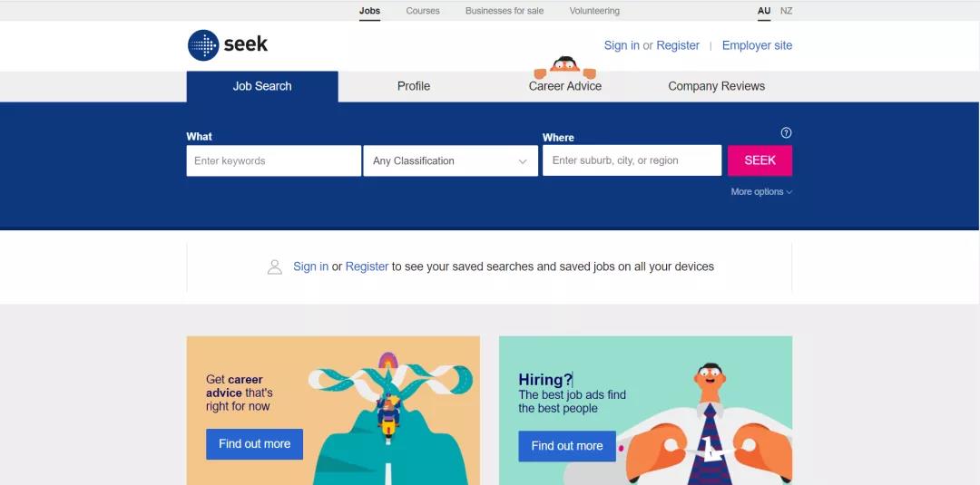980x485 pixels.
Task: Click the Enter keywords input field
Action: (x=274, y=160)
